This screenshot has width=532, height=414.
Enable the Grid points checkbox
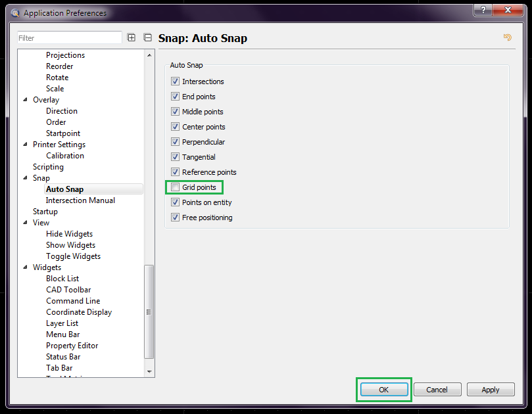176,187
